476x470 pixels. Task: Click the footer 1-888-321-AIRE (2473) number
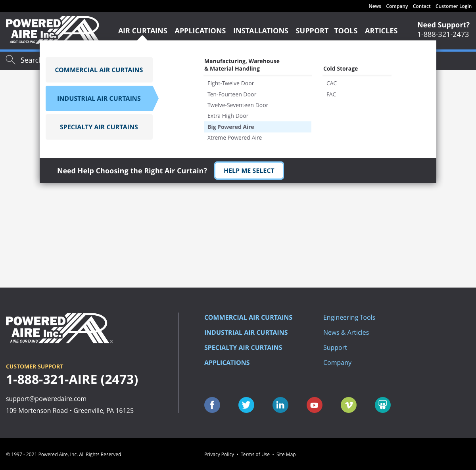point(72,380)
